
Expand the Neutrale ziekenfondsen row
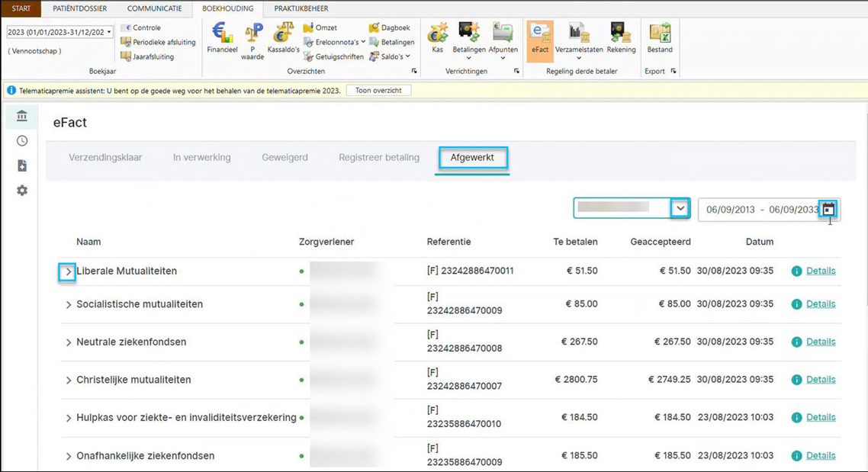(x=69, y=342)
